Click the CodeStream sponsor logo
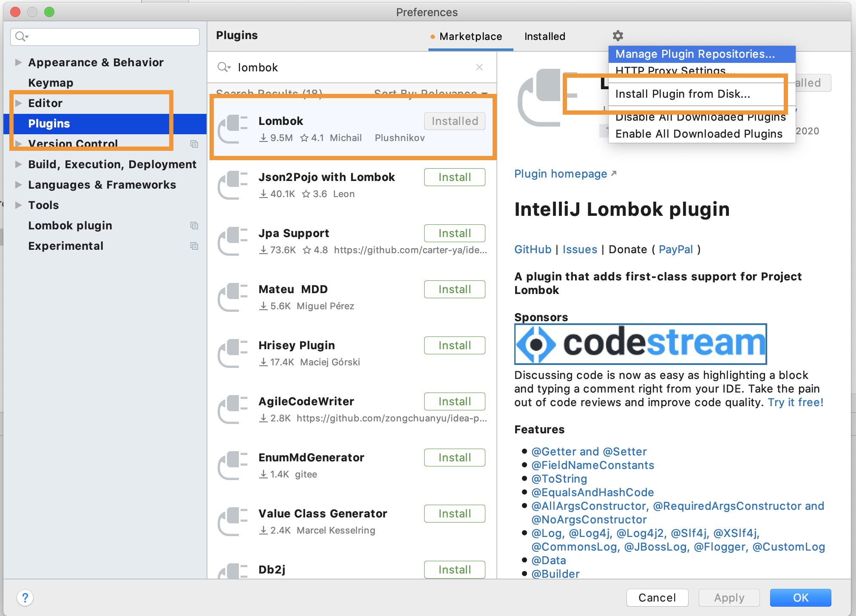This screenshot has height=616, width=856. (x=640, y=345)
